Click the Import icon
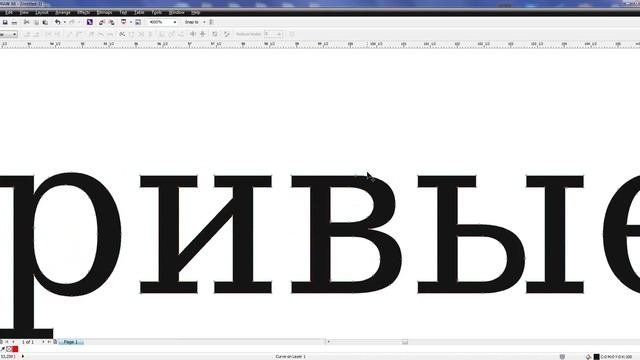Screen dimensions: 640x360 coord(102,22)
